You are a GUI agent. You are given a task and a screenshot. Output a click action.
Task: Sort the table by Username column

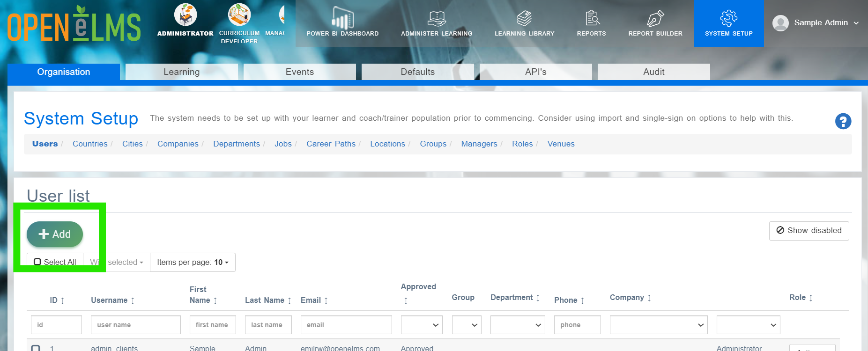click(x=133, y=300)
